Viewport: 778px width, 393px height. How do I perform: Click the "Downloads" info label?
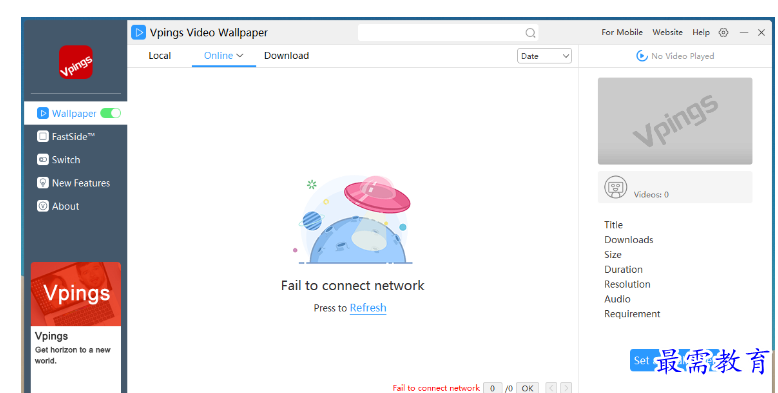point(629,240)
